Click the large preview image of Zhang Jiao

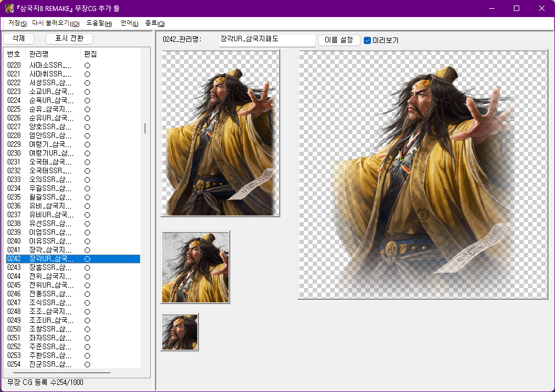pyautogui.click(x=423, y=174)
